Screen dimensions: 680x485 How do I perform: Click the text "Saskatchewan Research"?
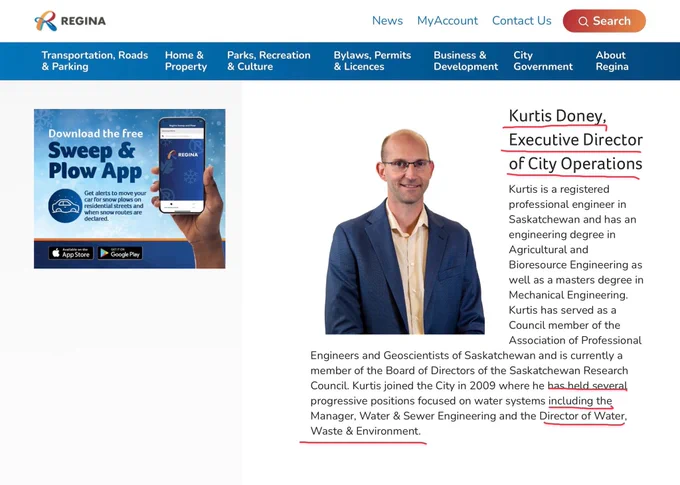569,370
